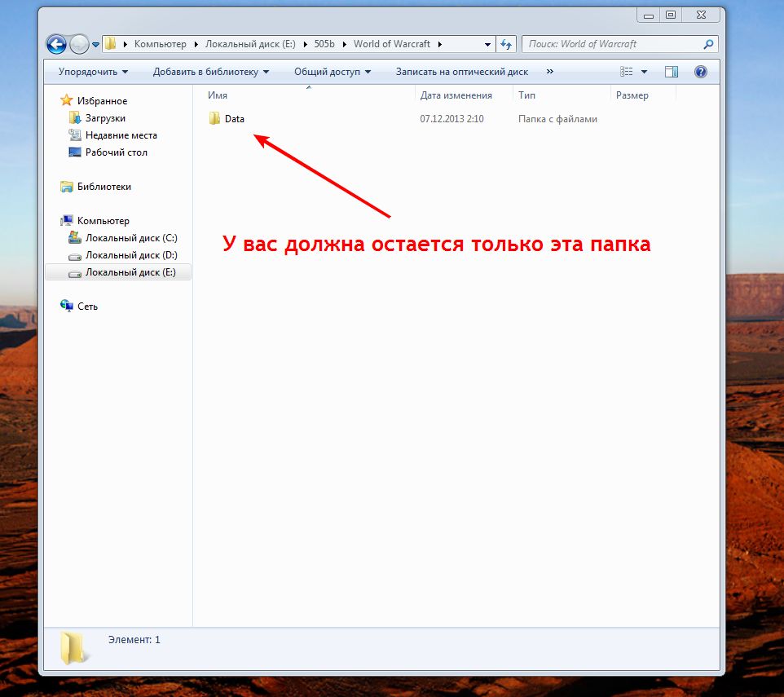Open Библиотеки in navigation pane
Screen dimensions: 784x697
click(x=104, y=187)
